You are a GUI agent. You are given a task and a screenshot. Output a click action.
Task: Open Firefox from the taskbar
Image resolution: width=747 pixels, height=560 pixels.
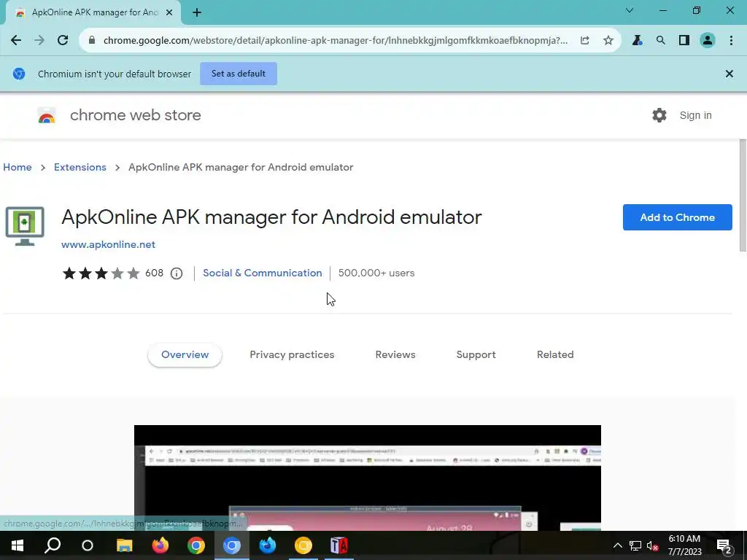pos(160,545)
